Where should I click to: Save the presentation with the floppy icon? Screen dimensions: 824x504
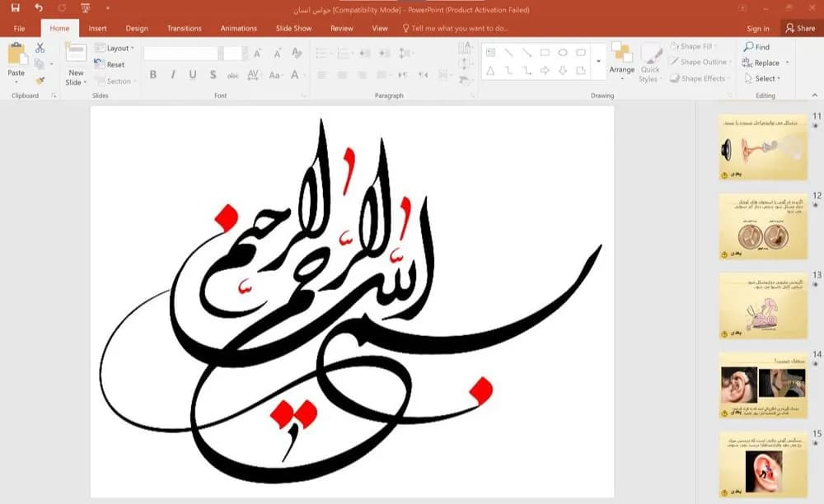click(x=15, y=8)
